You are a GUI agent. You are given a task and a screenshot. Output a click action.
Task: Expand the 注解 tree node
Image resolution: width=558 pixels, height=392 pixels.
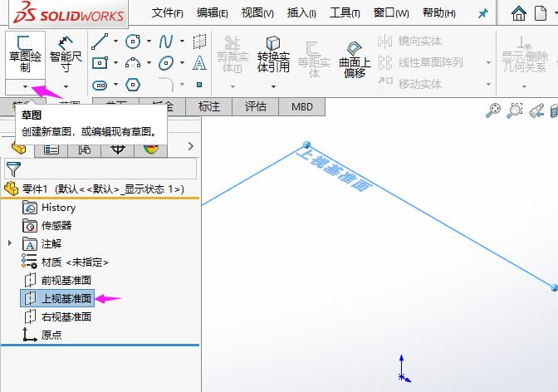pos(10,243)
